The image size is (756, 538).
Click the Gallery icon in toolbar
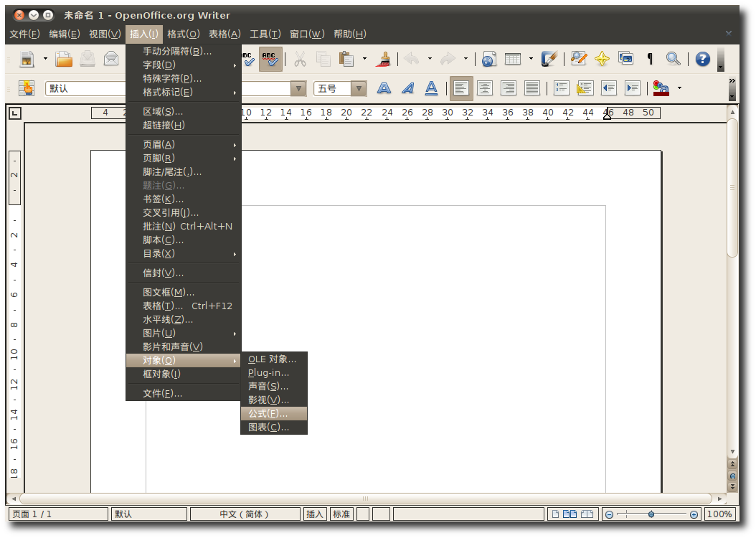click(625, 60)
